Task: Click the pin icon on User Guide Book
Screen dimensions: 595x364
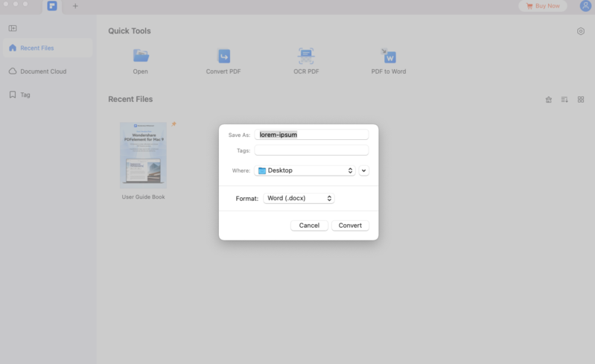Action: point(174,124)
